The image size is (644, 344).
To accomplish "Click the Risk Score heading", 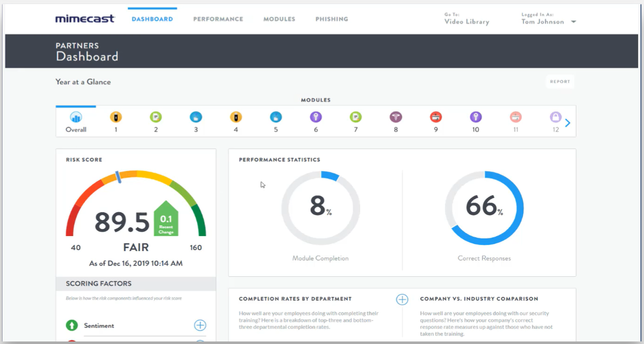I will pyautogui.click(x=84, y=160).
